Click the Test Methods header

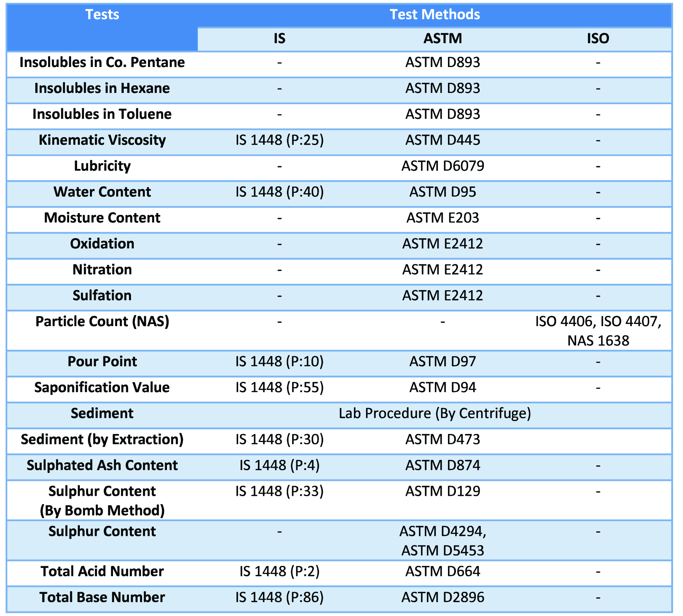click(x=434, y=15)
